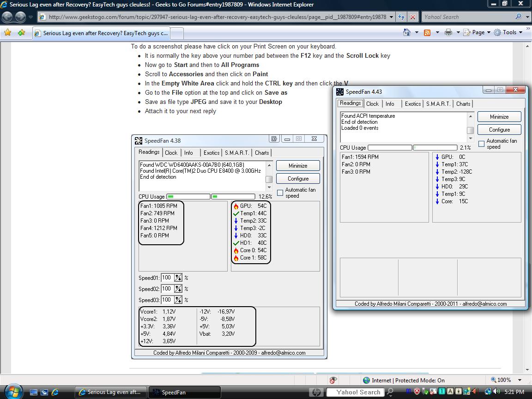The width and height of the screenshot is (532, 399).
Task: Click the taskbar Yahoo! Search field
Action: (356, 392)
